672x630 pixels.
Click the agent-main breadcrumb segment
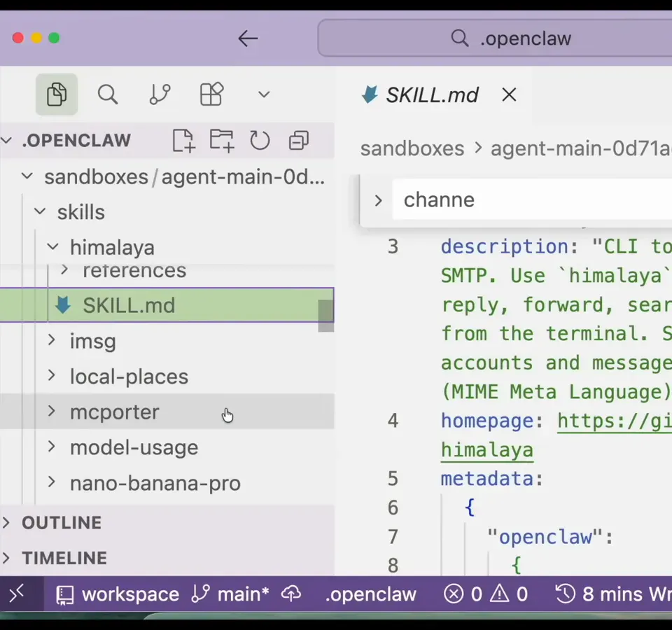581,148
